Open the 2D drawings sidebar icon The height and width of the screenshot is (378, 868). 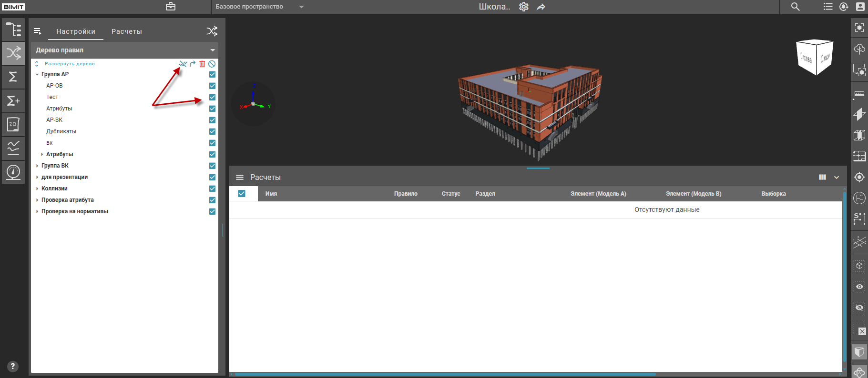click(x=13, y=124)
